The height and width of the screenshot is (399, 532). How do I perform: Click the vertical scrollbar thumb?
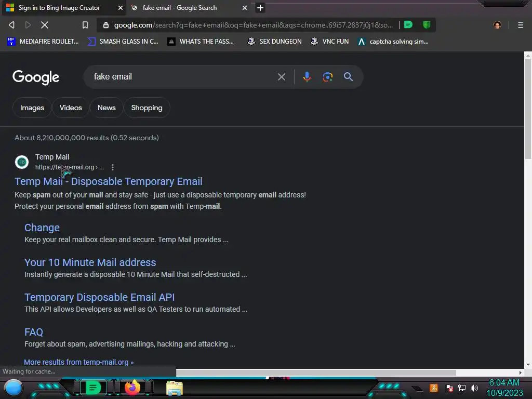click(528, 109)
